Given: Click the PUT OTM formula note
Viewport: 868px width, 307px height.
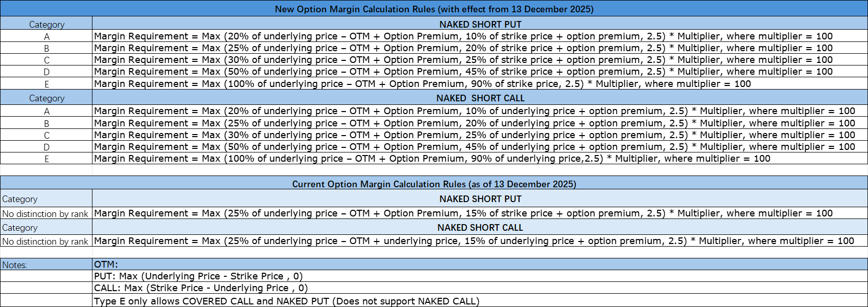Looking at the screenshot, I should [x=198, y=276].
